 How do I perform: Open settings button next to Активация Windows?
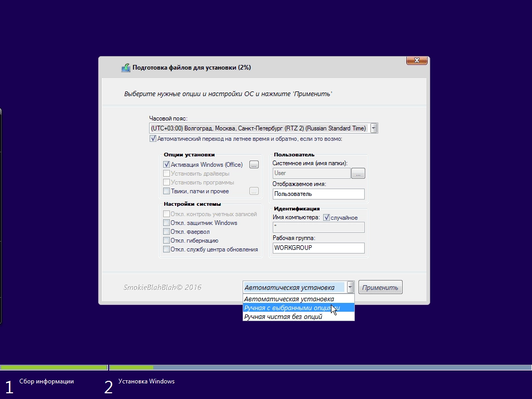click(x=254, y=165)
